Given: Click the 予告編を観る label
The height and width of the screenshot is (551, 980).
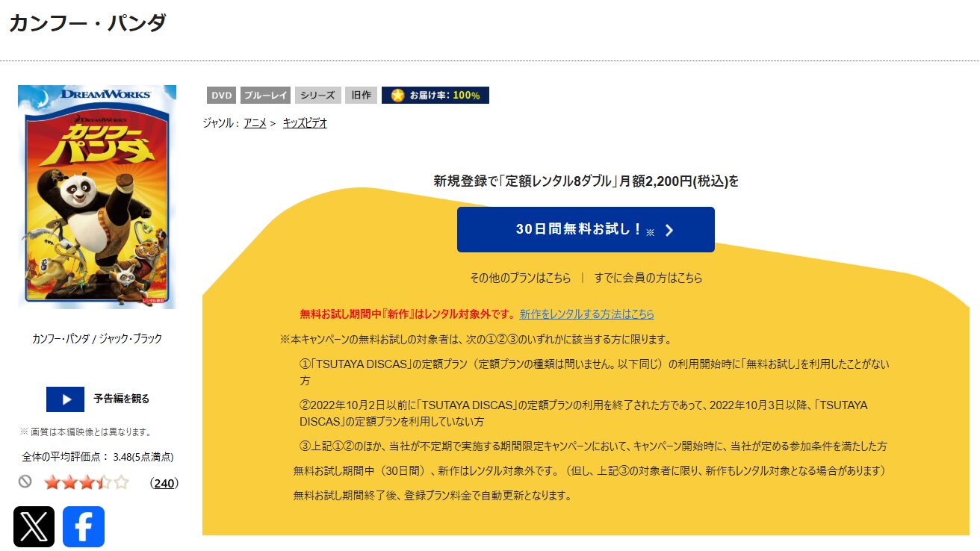Looking at the screenshot, I should pyautogui.click(x=122, y=399).
